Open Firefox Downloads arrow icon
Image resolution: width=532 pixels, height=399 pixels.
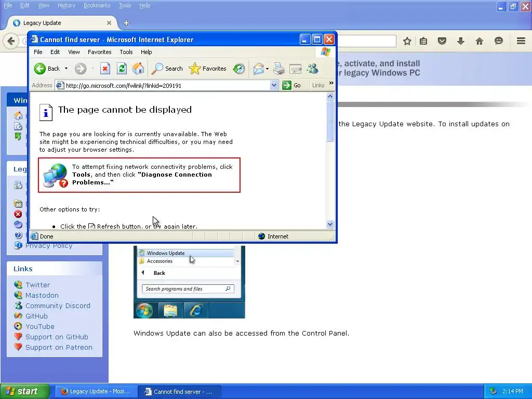460,41
